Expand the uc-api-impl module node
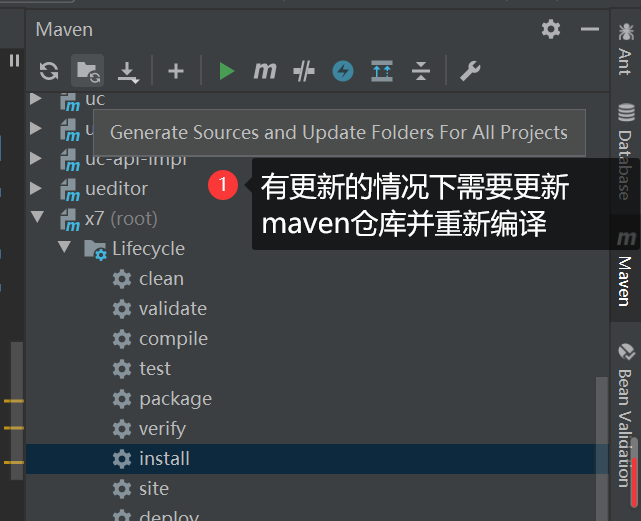The image size is (641, 521). pyautogui.click(x=36, y=158)
